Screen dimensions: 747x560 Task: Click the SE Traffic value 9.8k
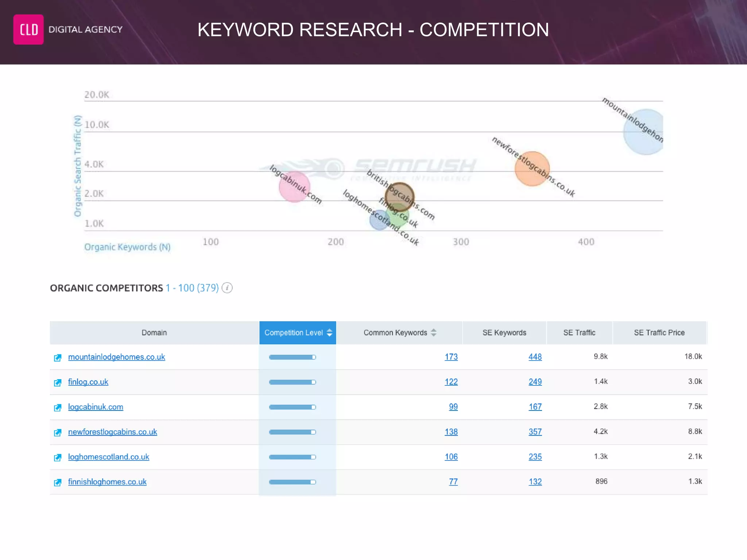point(601,356)
